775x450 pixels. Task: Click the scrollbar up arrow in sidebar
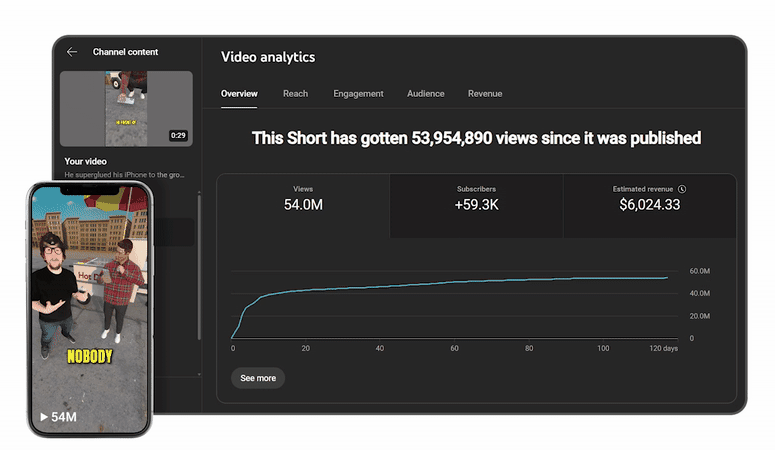click(x=199, y=192)
